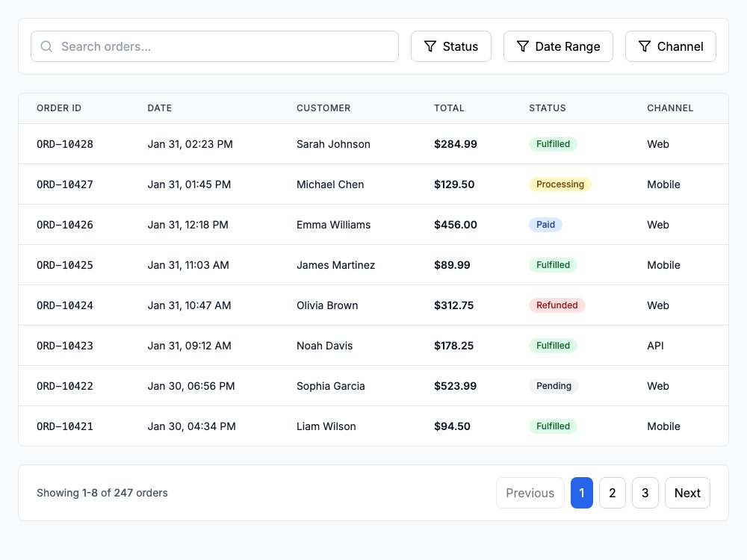Open the Status filter dropdown
This screenshot has height=560, width=747.
pos(451,46)
